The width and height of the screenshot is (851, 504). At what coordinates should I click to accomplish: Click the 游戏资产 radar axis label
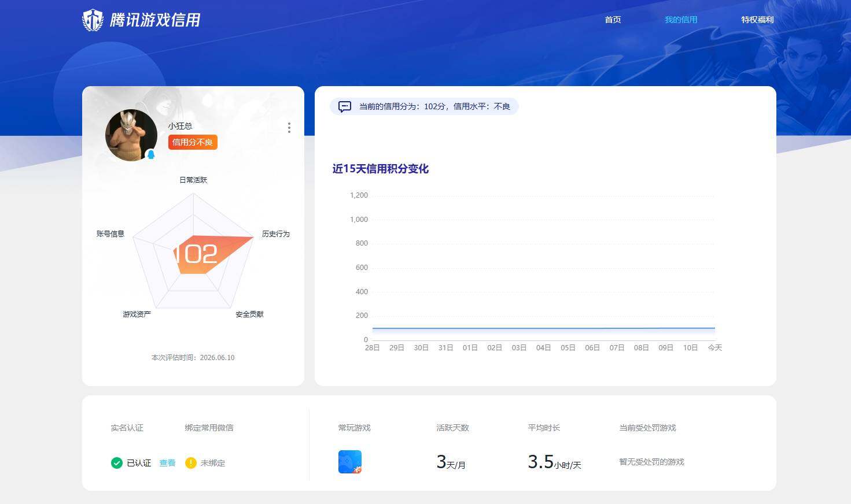[137, 314]
